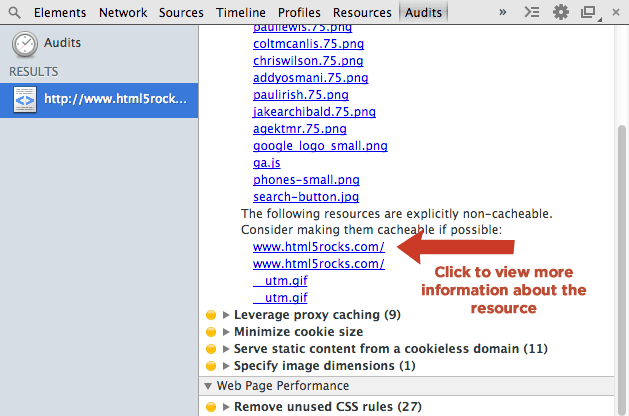Open DevTools settings gear

point(561,13)
